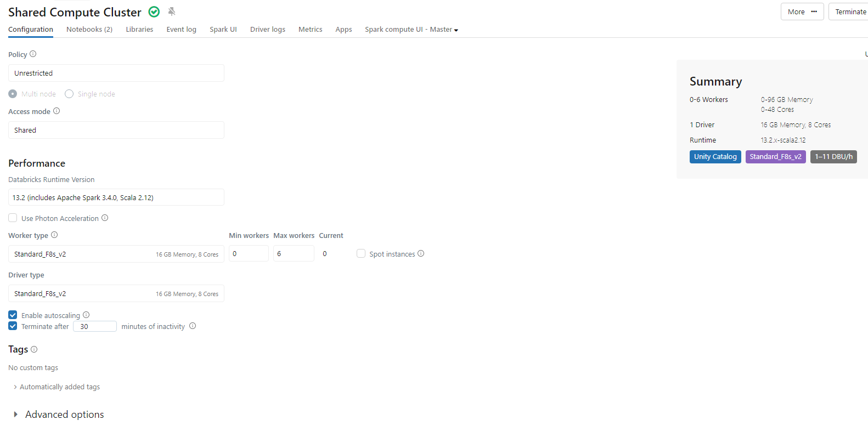Expand Automatically added tags

[x=57, y=387]
